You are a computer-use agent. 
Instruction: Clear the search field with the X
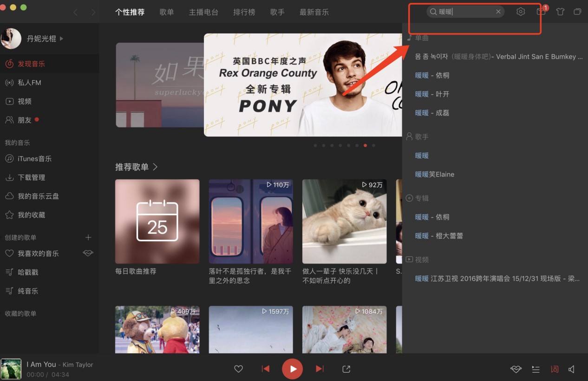coord(498,12)
